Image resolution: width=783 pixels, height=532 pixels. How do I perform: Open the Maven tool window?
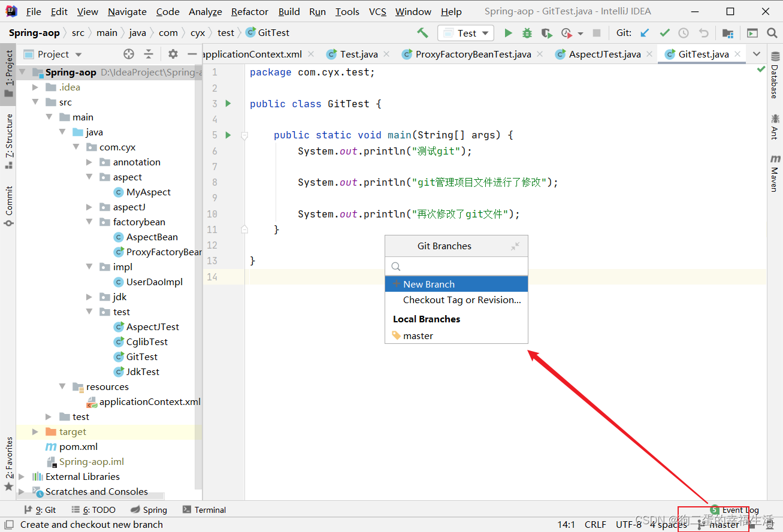coord(775,173)
